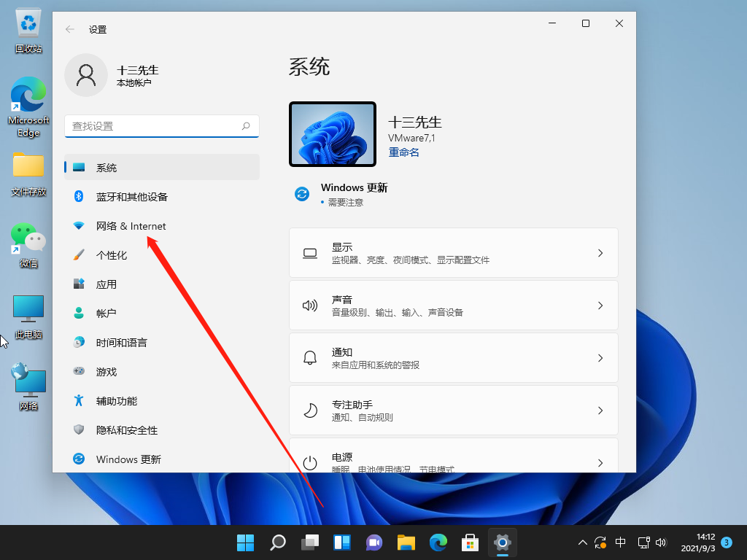The image size is (747, 560).
Task: Click the 查找设置 search box
Action: pos(161,125)
